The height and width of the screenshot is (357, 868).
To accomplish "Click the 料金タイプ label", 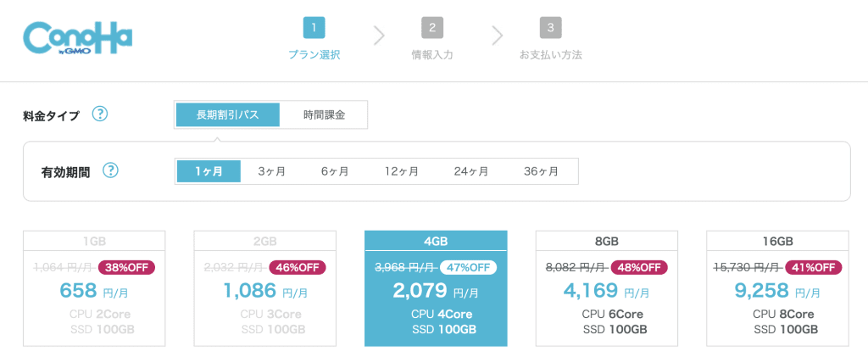I will (53, 115).
